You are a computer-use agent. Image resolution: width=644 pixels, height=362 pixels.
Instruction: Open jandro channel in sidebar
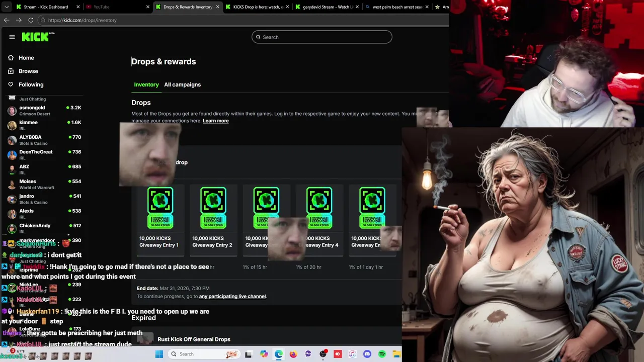point(44,199)
